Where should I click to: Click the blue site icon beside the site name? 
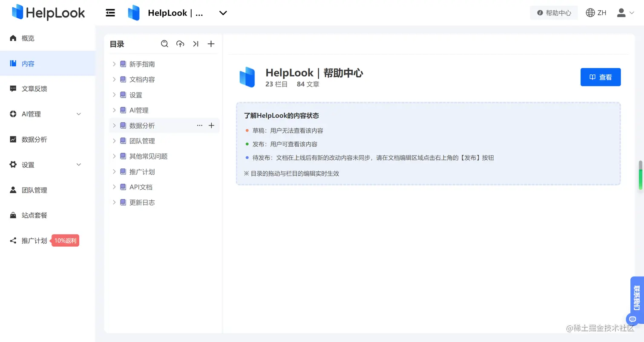click(134, 13)
